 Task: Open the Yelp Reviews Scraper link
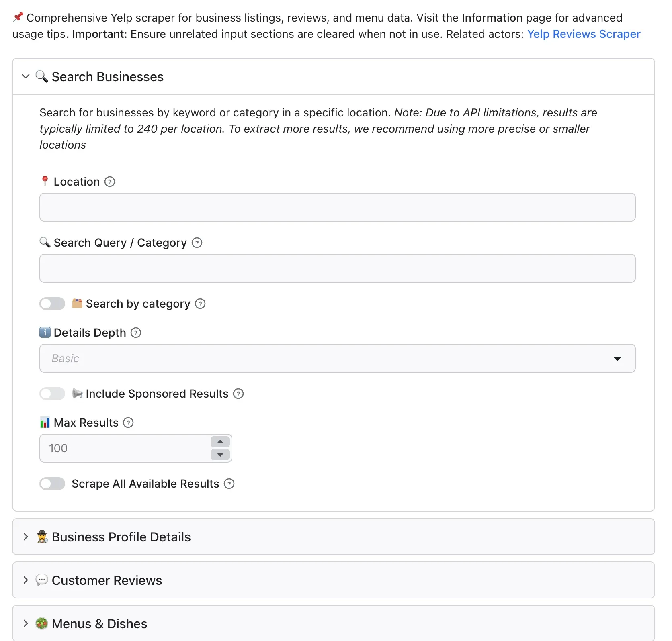click(584, 34)
